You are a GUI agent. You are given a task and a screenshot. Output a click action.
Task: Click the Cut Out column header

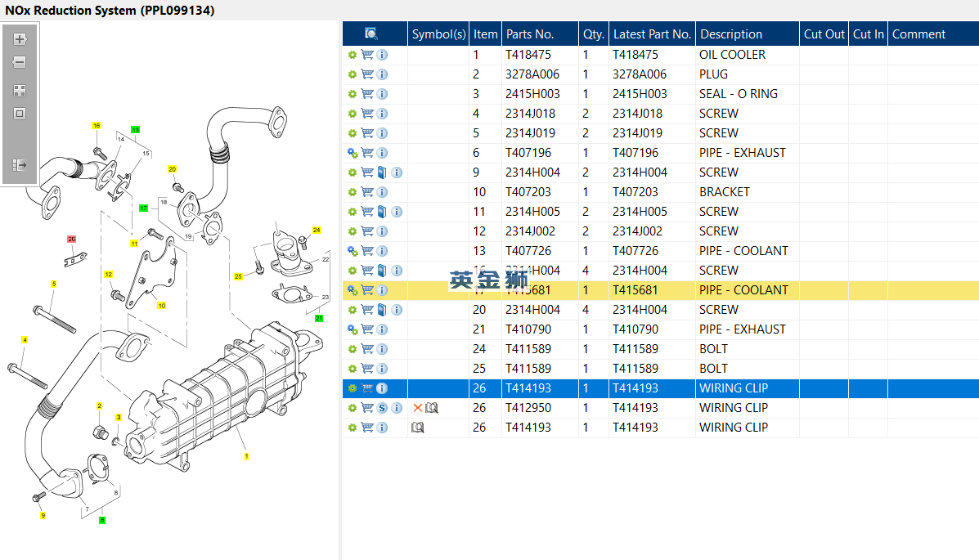(x=824, y=34)
